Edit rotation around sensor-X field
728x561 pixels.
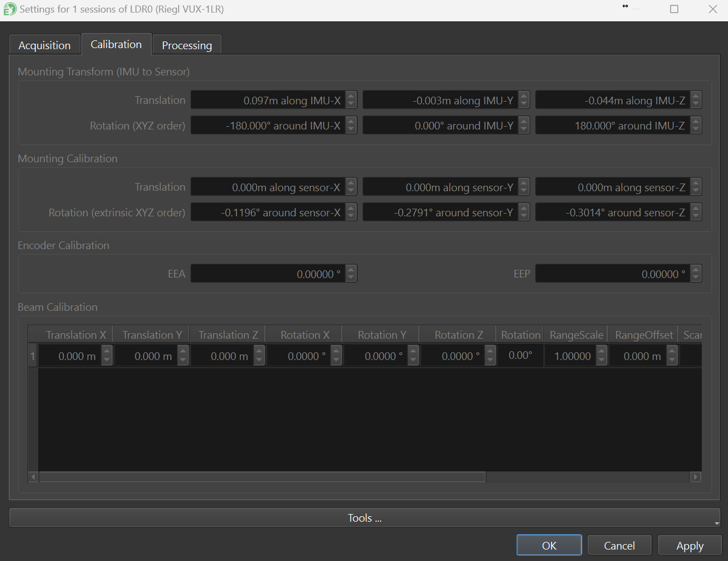pos(268,212)
